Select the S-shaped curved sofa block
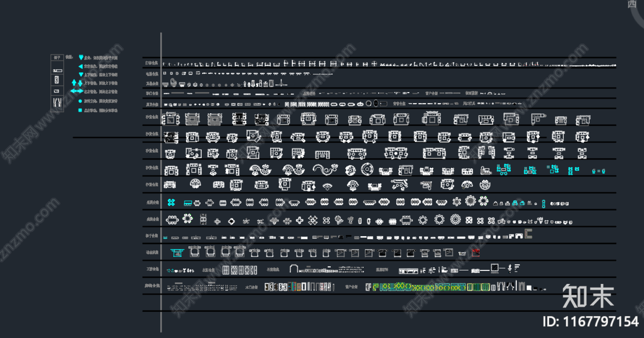 click(325, 170)
